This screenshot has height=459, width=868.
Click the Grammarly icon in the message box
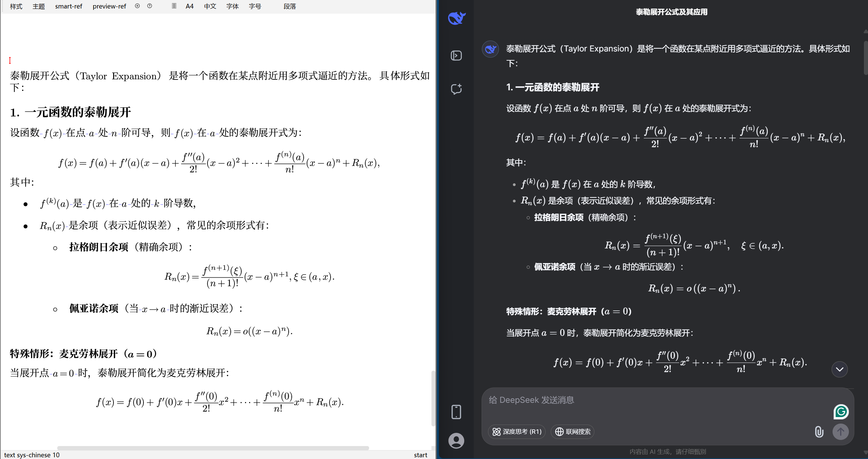(x=841, y=412)
